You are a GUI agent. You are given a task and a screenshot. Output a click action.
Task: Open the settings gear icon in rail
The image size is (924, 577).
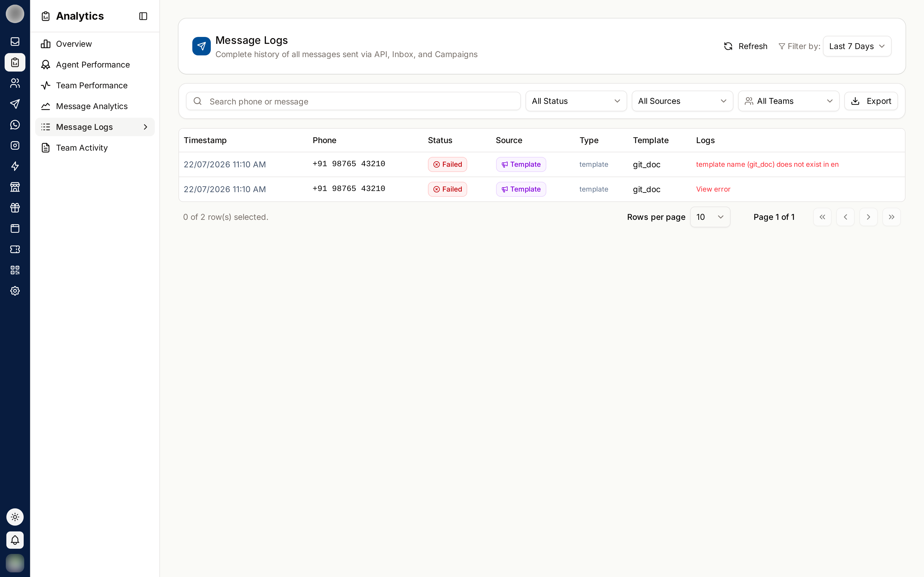click(x=15, y=291)
